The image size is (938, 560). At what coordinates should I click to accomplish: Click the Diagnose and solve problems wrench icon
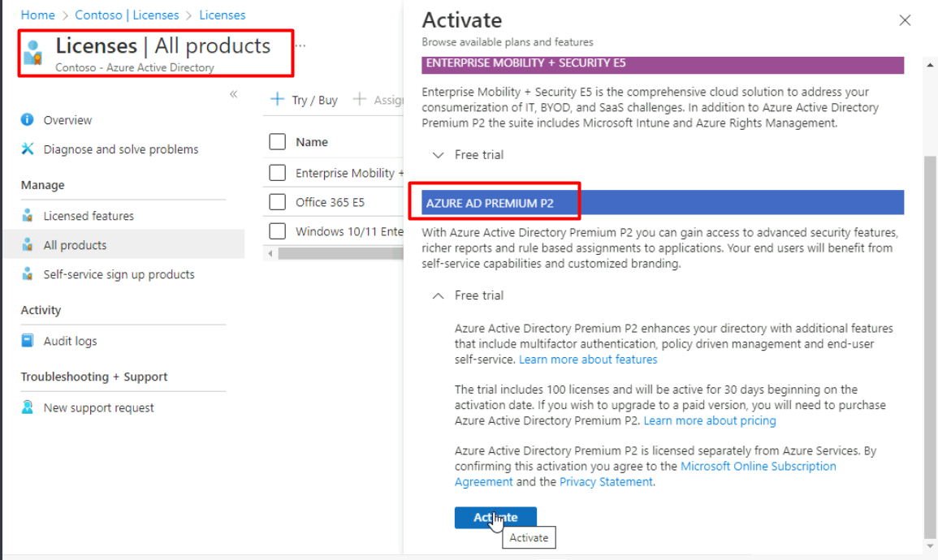(x=28, y=149)
